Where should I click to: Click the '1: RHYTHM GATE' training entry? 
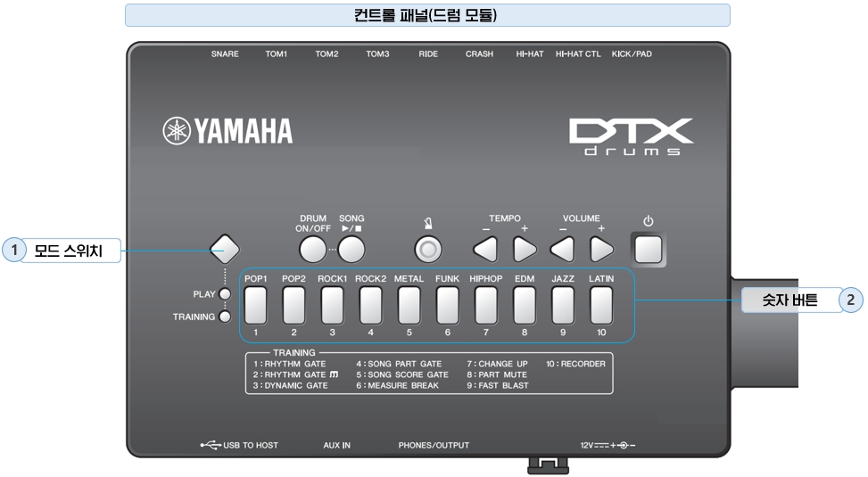click(x=290, y=364)
